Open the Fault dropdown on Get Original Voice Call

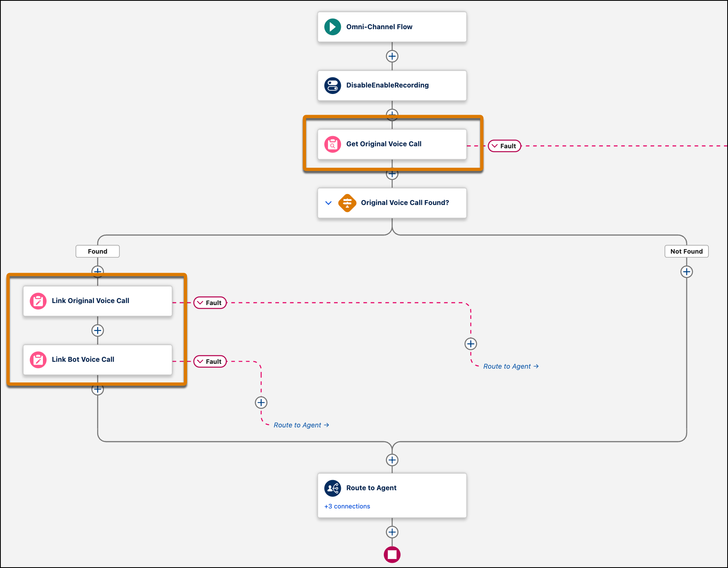pos(504,146)
